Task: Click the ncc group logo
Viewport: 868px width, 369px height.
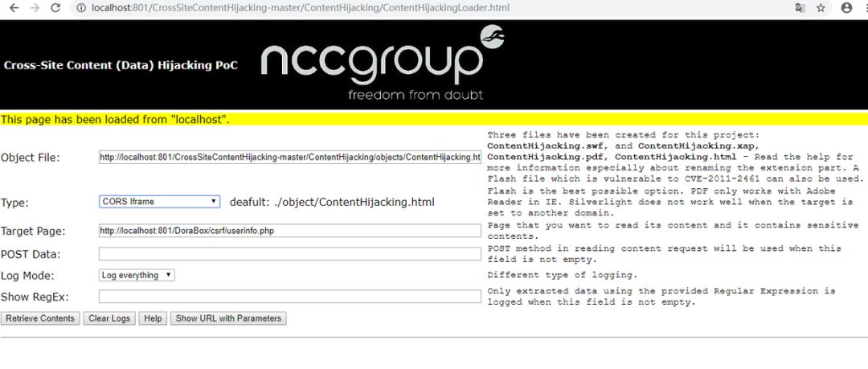Action: pos(382,64)
